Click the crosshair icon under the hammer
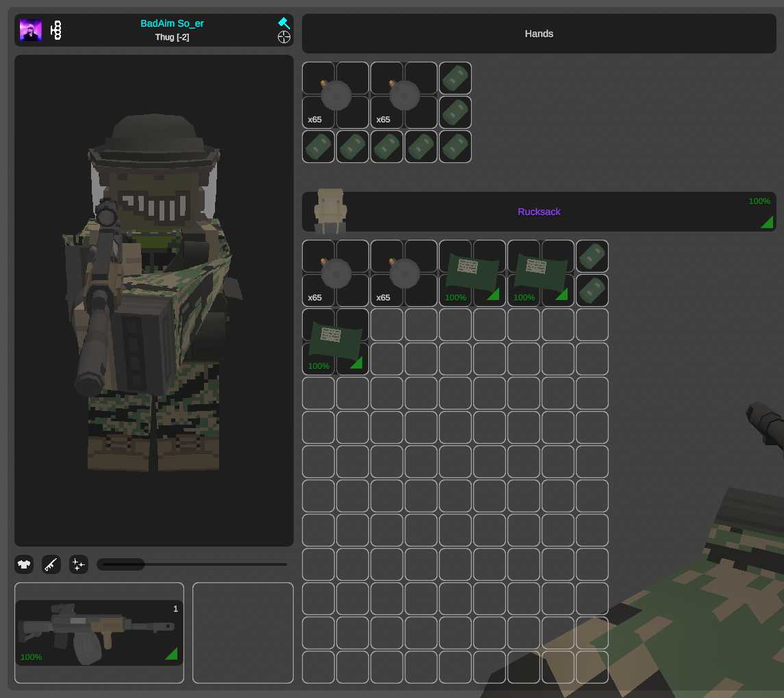Screen dimensions: 784x698 click(x=284, y=37)
